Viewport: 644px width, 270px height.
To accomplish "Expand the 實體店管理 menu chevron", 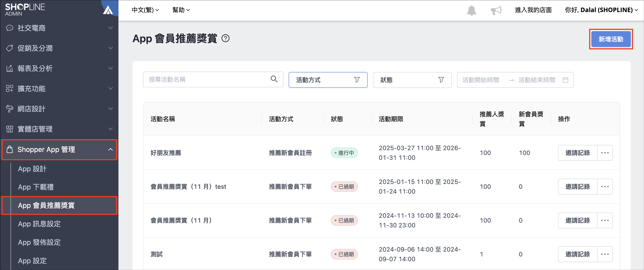I will click(x=110, y=129).
